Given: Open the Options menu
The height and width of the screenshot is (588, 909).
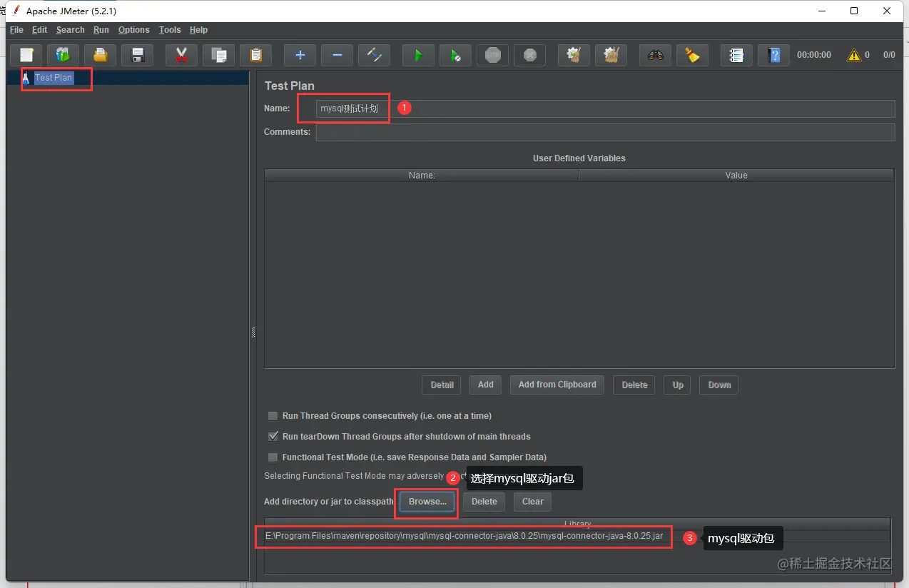Looking at the screenshot, I should point(134,30).
